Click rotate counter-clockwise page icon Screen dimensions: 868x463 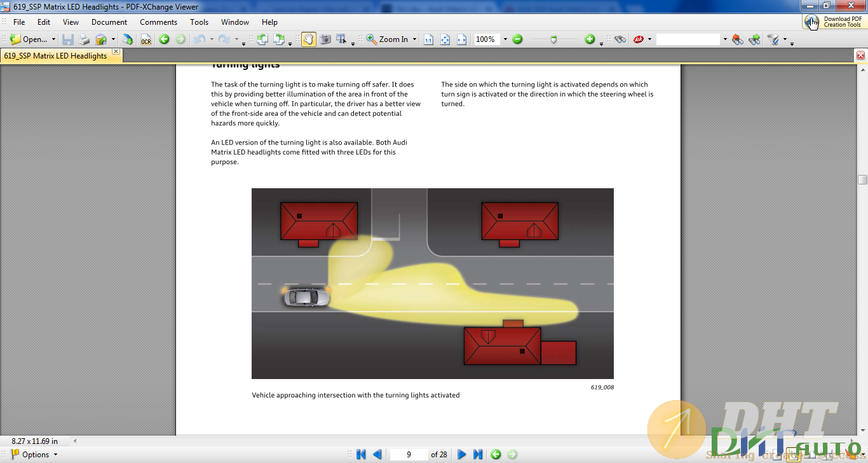(262, 39)
